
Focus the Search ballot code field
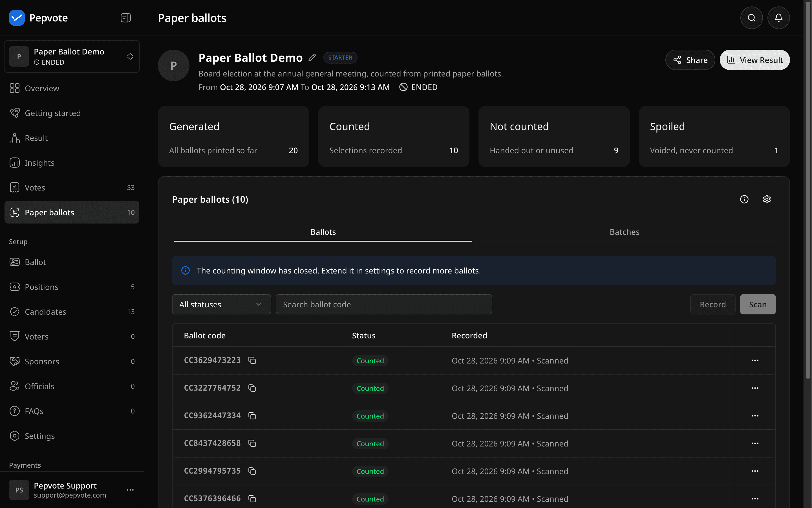coord(384,305)
